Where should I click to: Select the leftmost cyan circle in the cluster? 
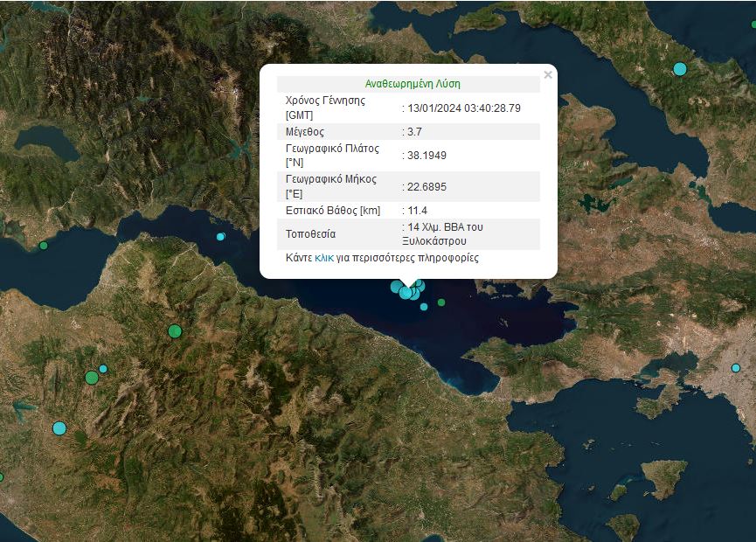pyautogui.click(x=397, y=286)
